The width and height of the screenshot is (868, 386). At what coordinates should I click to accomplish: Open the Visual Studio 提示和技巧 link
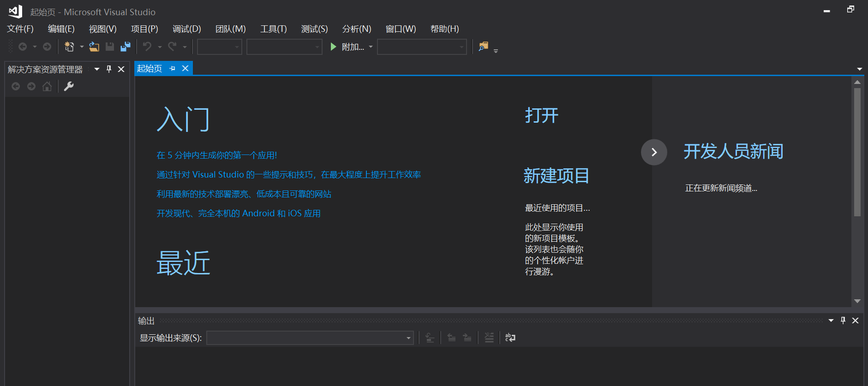tap(289, 174)
